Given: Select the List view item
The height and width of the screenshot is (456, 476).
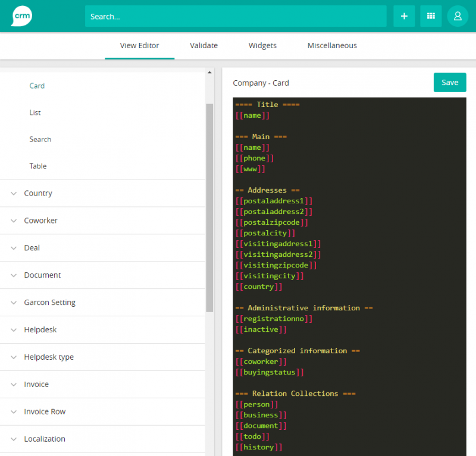Looking at the screenshot, I should coord(35,113).
